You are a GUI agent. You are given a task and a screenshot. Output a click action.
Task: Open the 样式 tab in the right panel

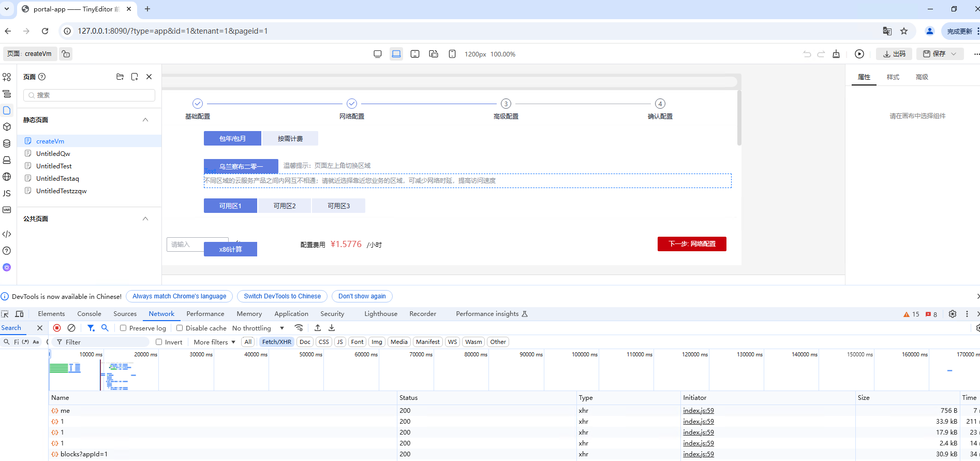tap(893, 77)
